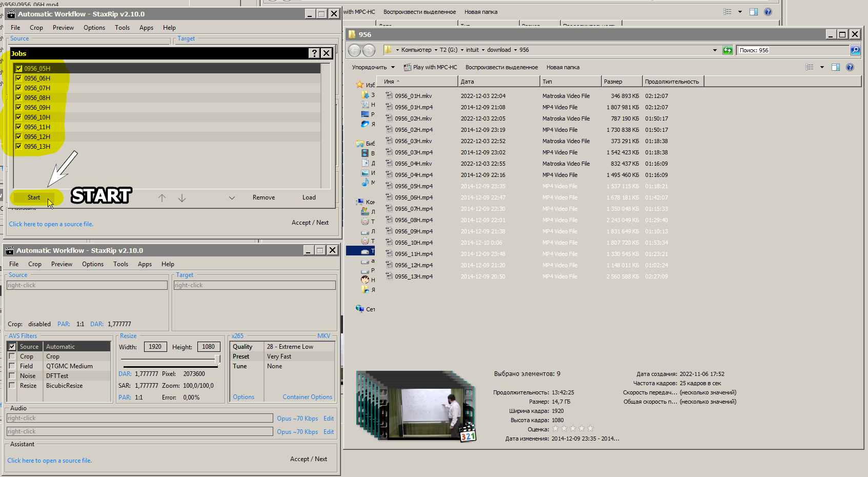
Task: Click the Explorer back navigation arrow
Action: [x=354, y=50]
